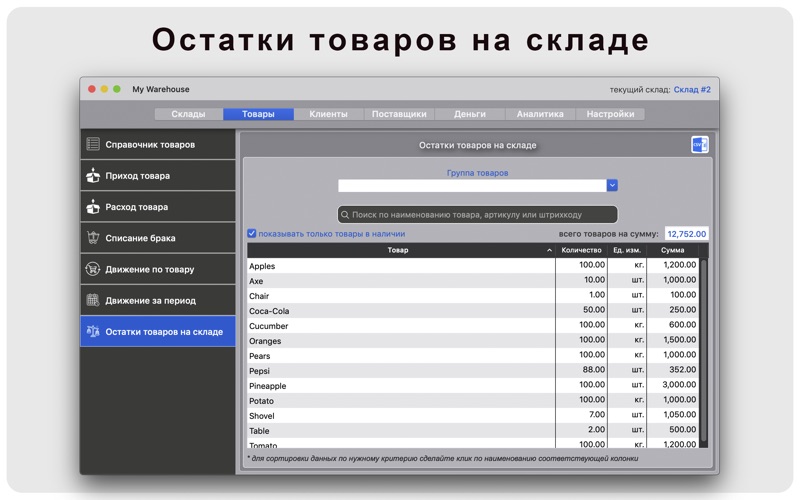The height and width of the screenshot is (500, 800).
Task: Click Table sum 500.00 cell
Action: pos(672,430)
